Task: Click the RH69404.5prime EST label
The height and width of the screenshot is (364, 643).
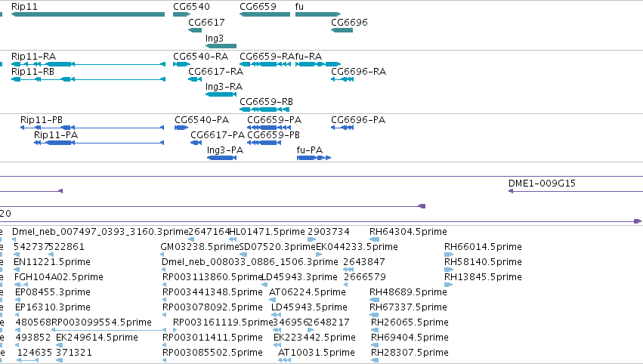Action: pyautogui.click(x=410, y=338)
